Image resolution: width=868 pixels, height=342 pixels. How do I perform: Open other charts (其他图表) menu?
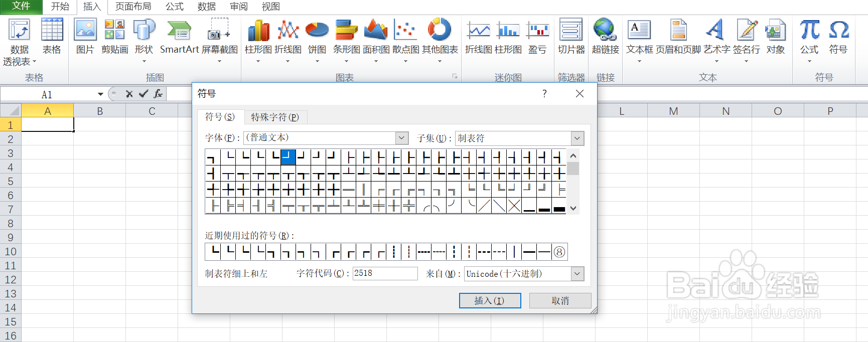(x=440, y=41)
